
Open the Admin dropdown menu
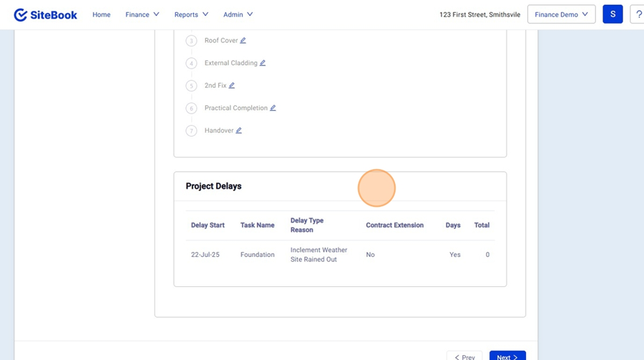pyautogui.click(x=238, y=14)
